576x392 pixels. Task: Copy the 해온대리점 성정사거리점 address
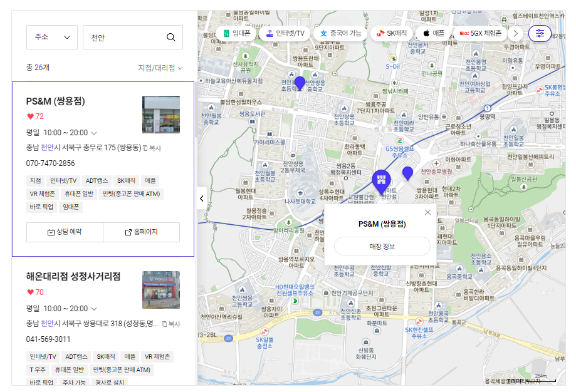click(x=172, y=324)
